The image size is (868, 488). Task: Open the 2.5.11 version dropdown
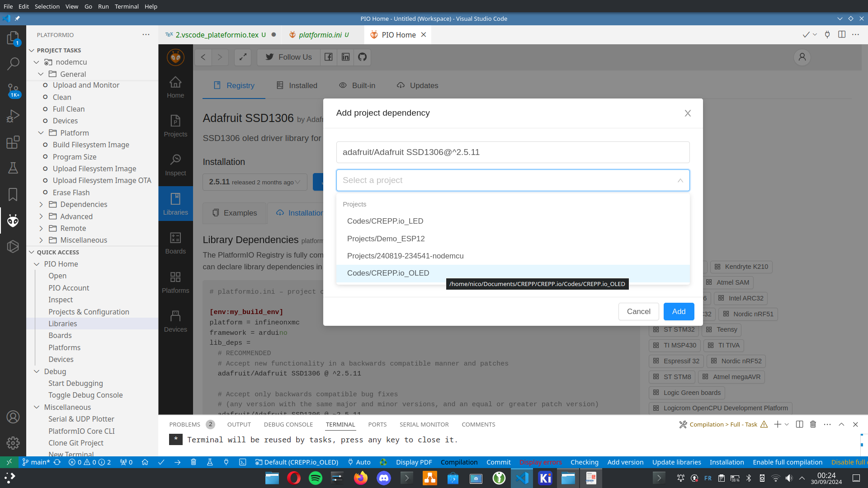255,182
